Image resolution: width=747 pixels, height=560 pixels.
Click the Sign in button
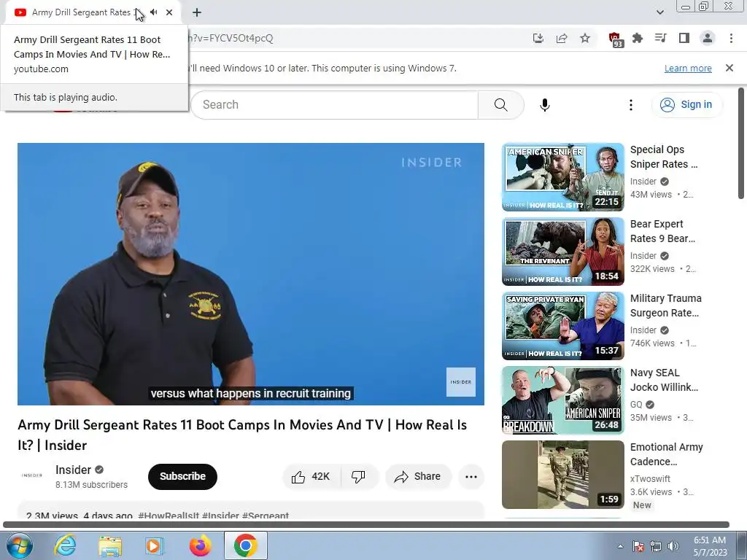pos(686,105)
